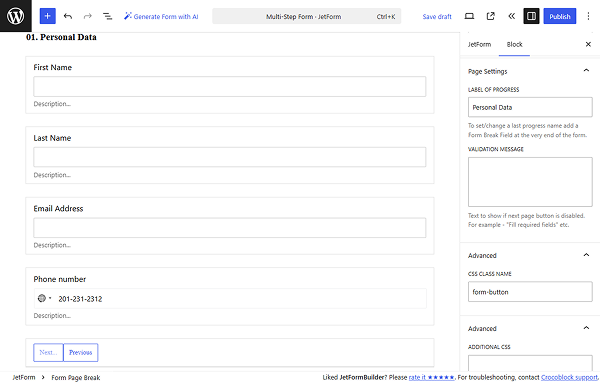Click Generate Form with AI
600x383 pixels.
point(161,16)
